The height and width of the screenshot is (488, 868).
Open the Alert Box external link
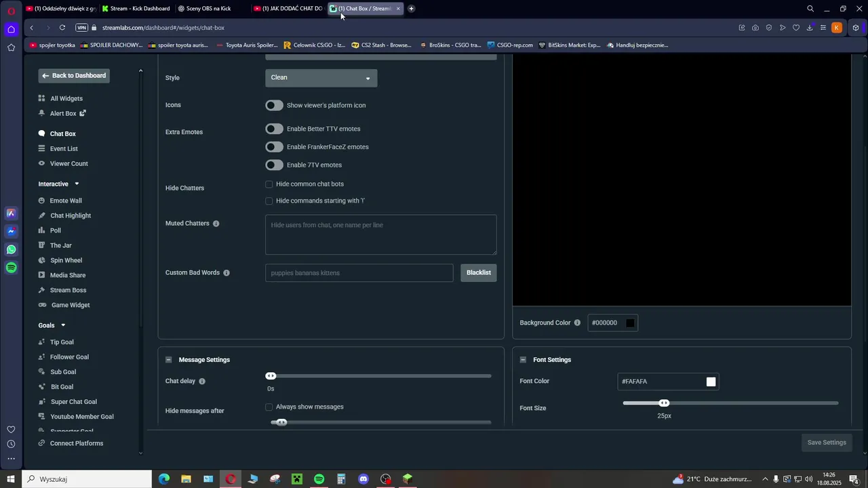coord(83,113)
